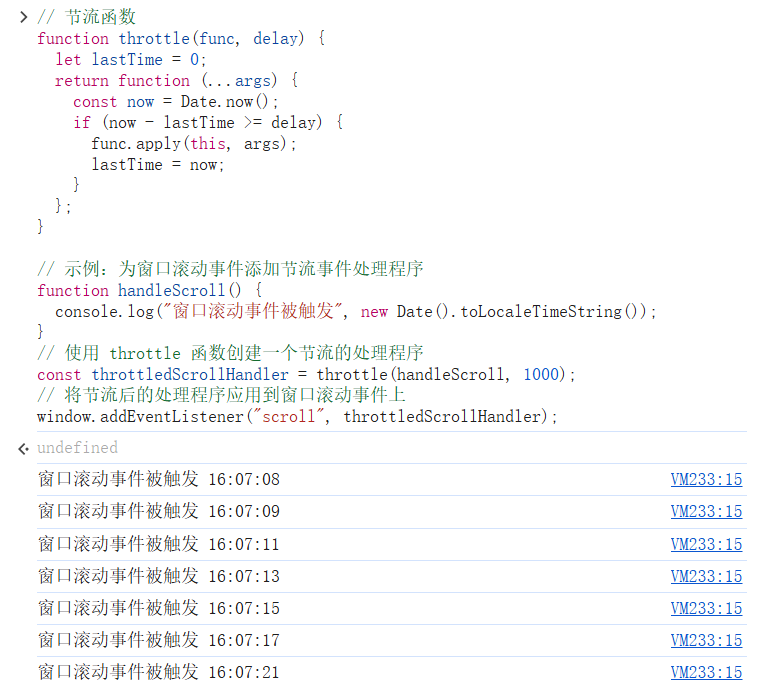This screenshot has height=689, width=784.
Task: Click the log message at 16:07:08
Action: point(158,479)
